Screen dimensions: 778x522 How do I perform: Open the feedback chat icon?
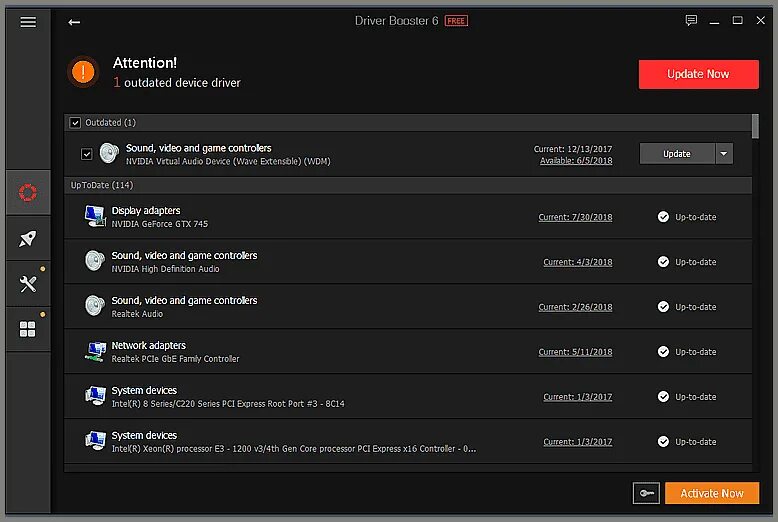[691, 20]
